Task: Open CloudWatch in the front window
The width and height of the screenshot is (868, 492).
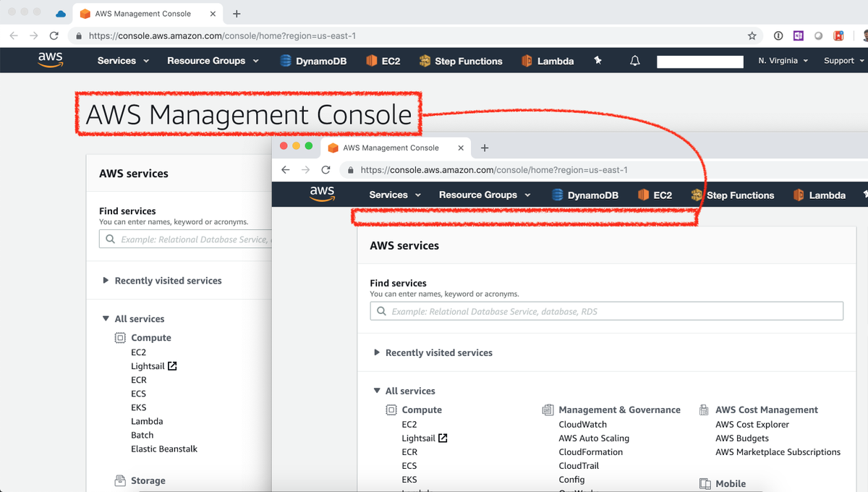Action: 583,425
